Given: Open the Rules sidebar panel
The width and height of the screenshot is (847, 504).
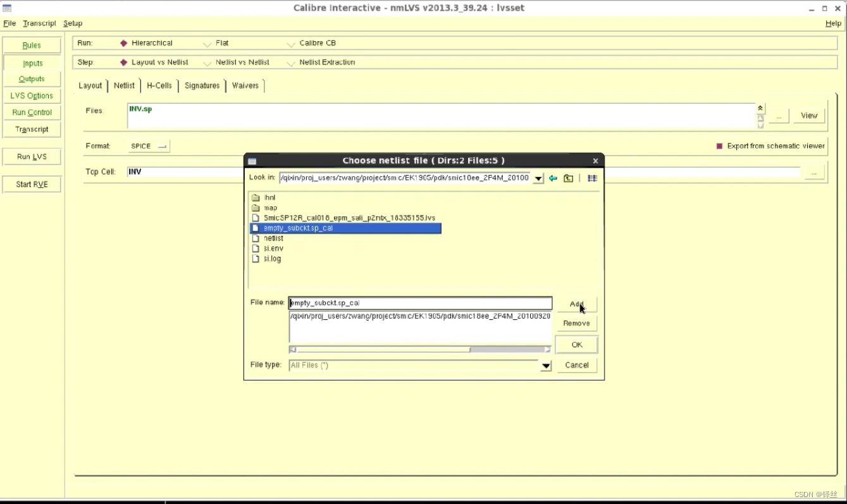Looking at the screenshot, I should click(32, 46).
